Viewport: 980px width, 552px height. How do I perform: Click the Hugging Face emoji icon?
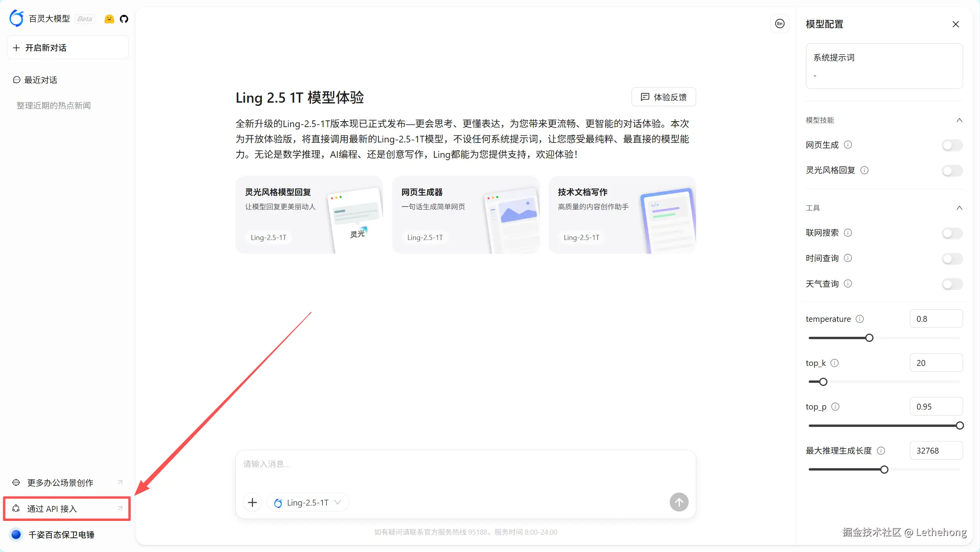[109, 19]
